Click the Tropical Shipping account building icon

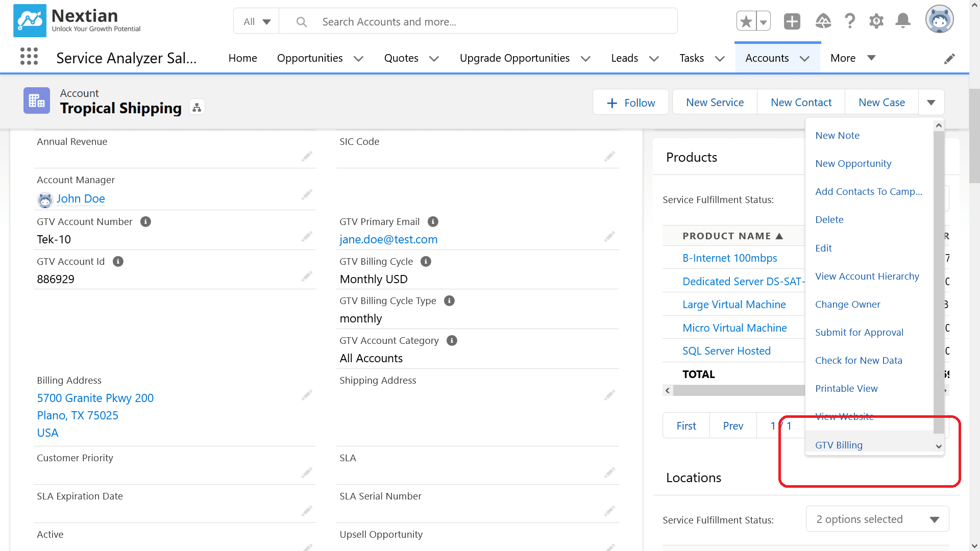click(37, 101)
